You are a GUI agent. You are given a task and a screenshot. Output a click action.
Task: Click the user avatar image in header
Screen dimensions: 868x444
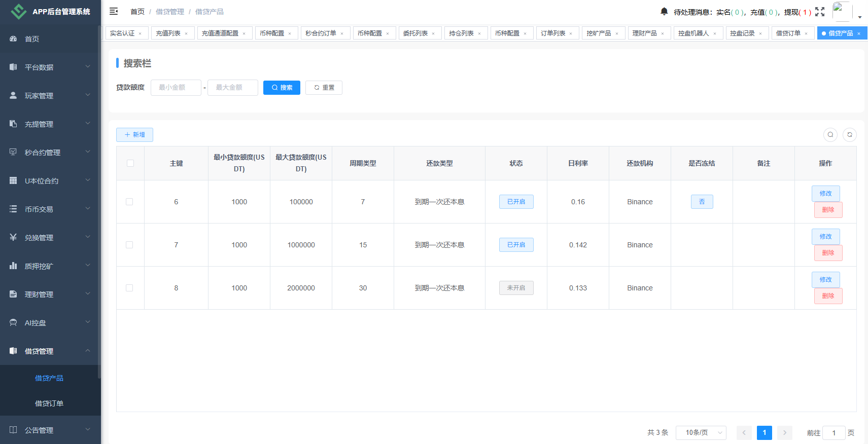(x=842, y=11)
